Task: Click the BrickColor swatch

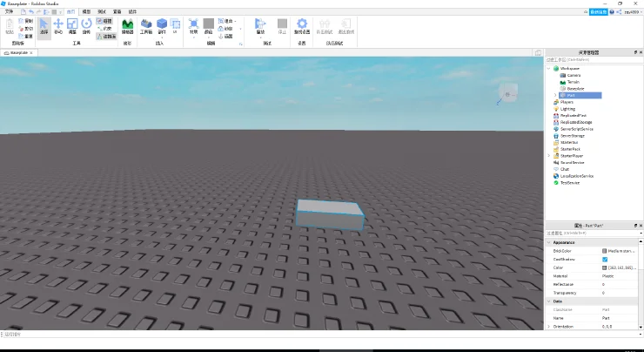Action: click(604, 251)
